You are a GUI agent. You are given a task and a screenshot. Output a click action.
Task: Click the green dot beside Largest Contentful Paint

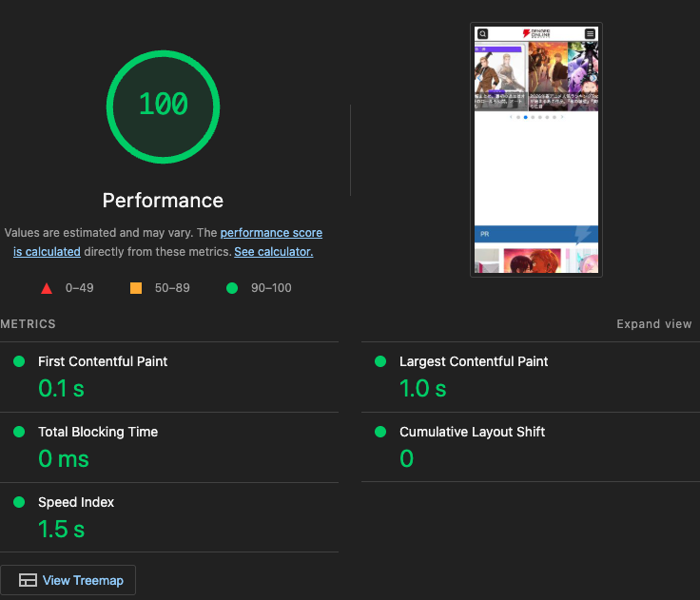coord(380,361)
